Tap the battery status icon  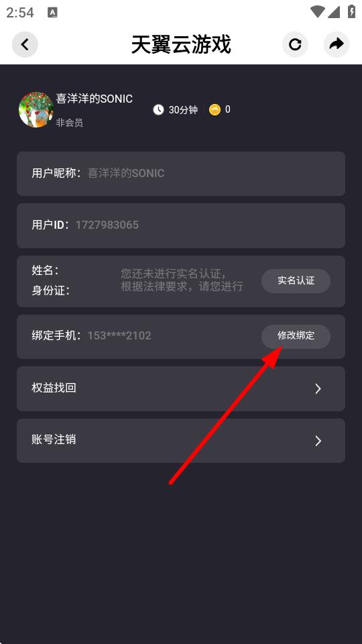[x=351, y=11]
